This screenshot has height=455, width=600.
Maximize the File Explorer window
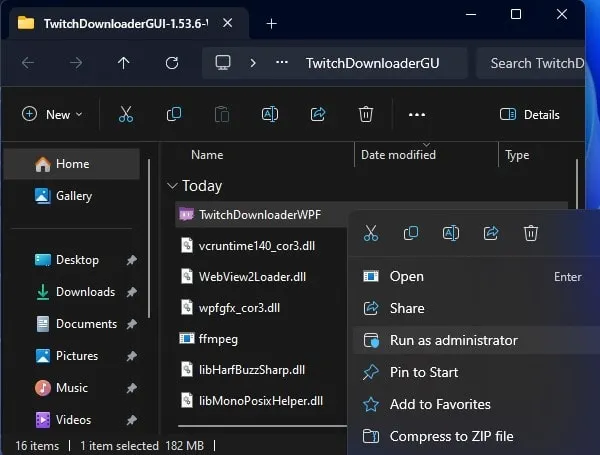pyautogui.click(x=516, y=15)
